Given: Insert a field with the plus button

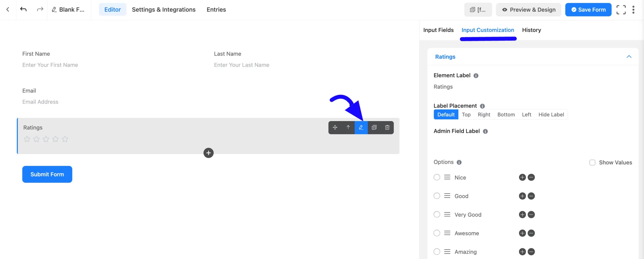Looking at the screenshot, I should pyautogui.click(x=208, y=153).
